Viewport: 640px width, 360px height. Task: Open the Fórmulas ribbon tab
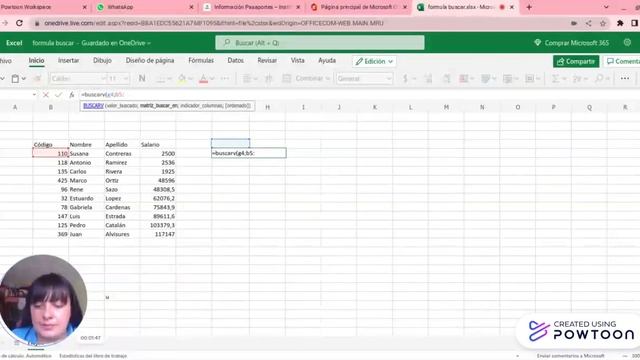[x=201, y=60]
